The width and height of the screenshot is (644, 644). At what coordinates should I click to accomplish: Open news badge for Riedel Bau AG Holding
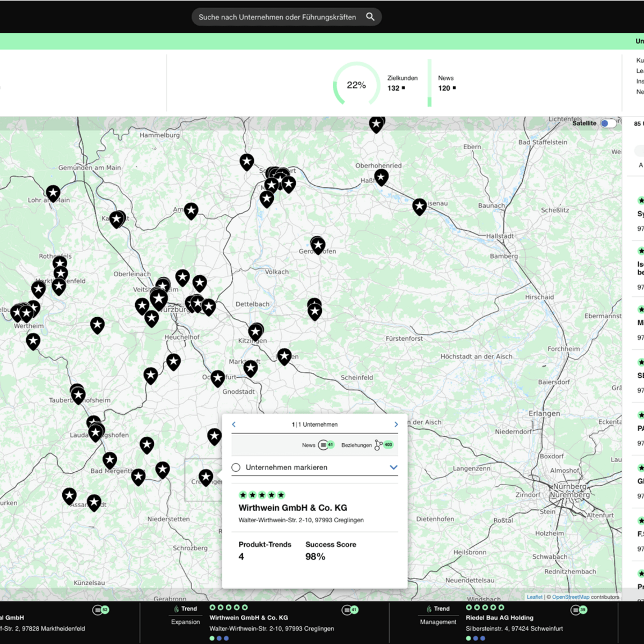pos(579,610)
